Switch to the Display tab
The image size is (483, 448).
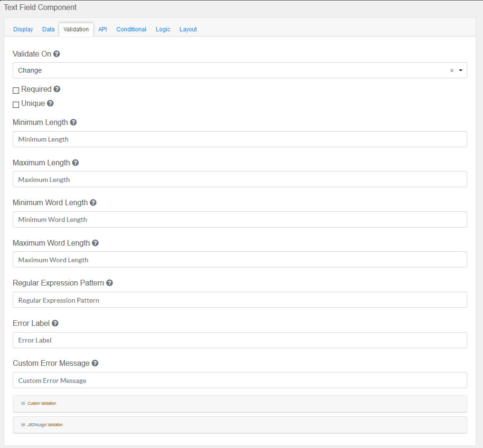coord(23,29)
